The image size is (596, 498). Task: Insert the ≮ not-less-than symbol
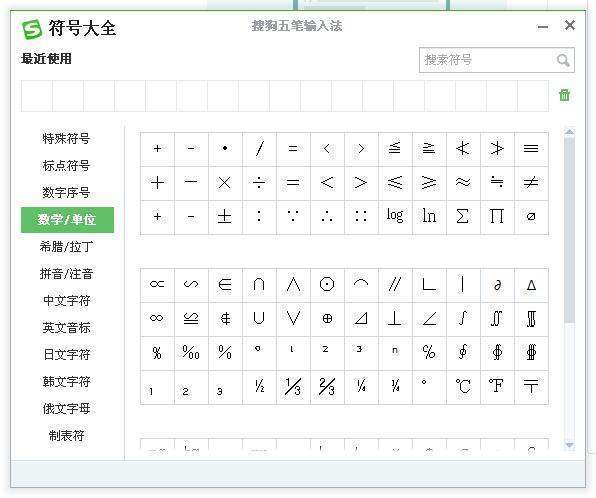click(x=463, y=149)
